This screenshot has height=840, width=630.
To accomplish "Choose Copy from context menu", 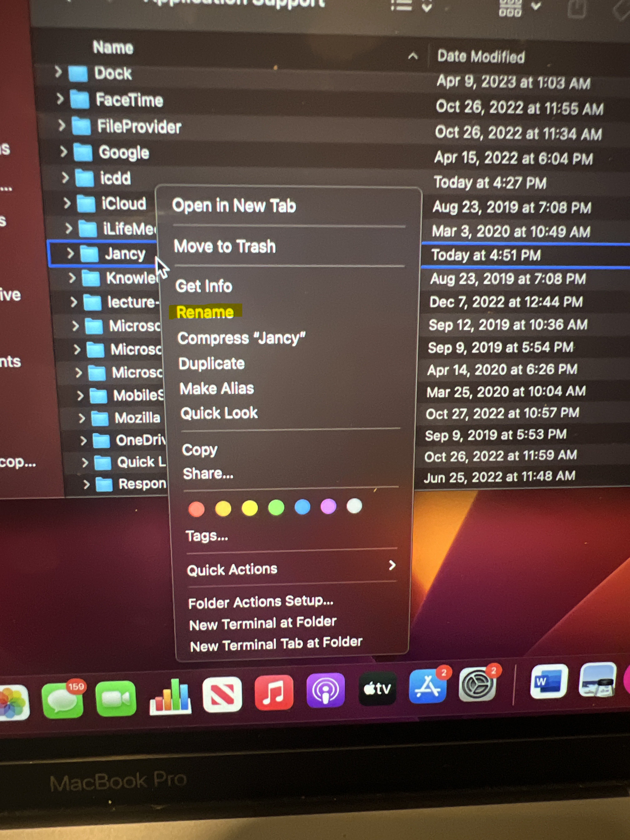I will point(200,450).
